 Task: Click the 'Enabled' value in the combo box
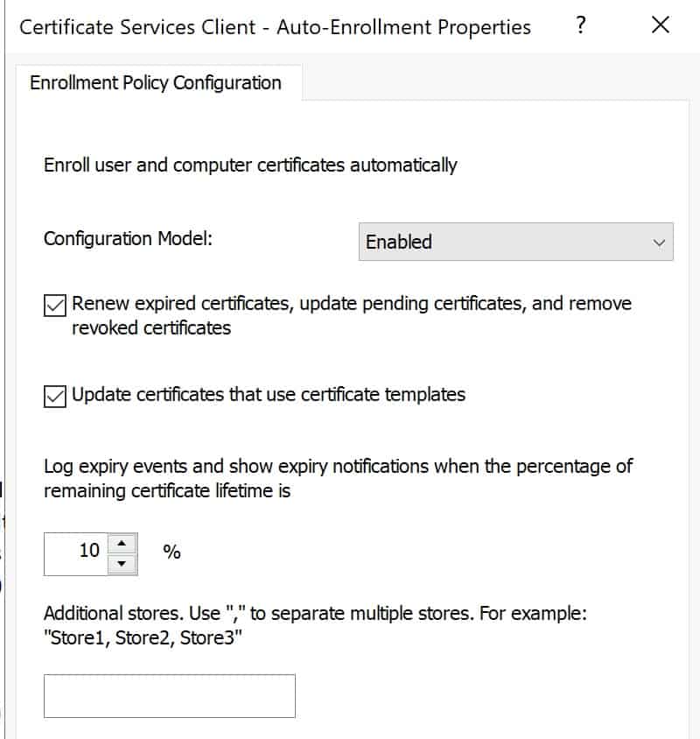(398, 242)
